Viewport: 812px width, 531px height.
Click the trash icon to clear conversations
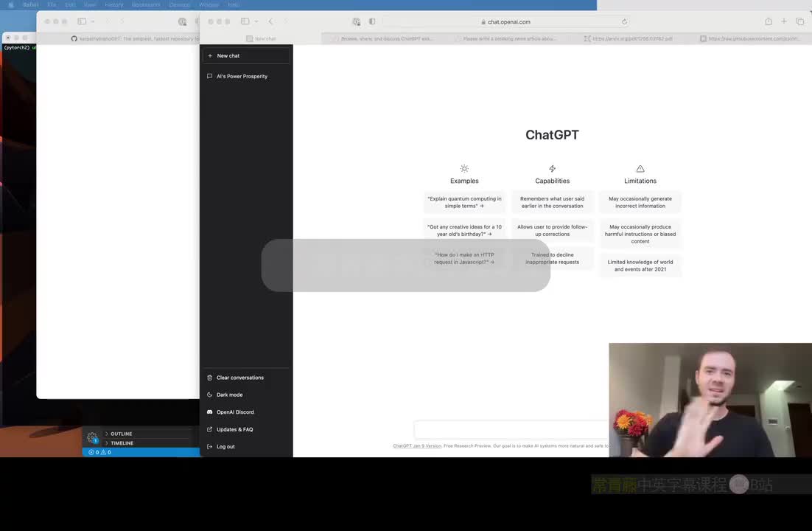[x=210, y=378]
